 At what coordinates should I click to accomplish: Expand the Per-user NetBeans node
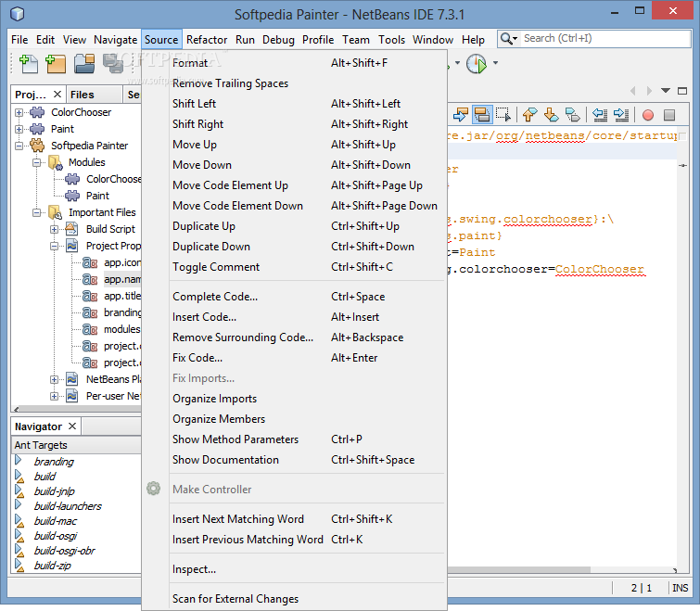pos(54,396)
